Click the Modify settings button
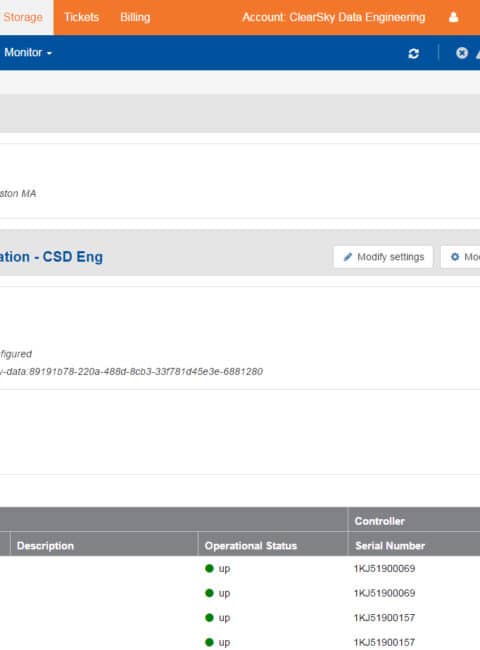 pos(383,257)
